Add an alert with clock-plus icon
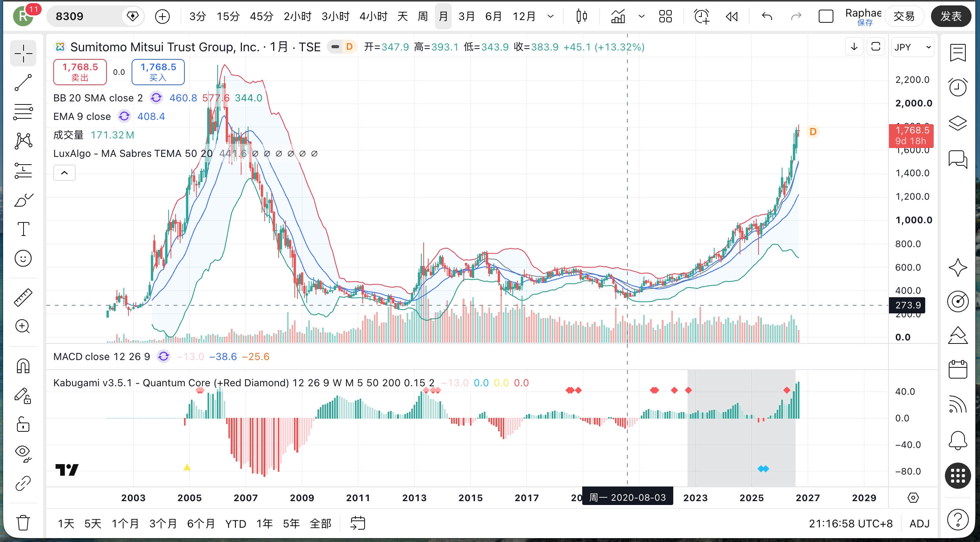This screenshot has height=542, width=980. pos(701,17)
